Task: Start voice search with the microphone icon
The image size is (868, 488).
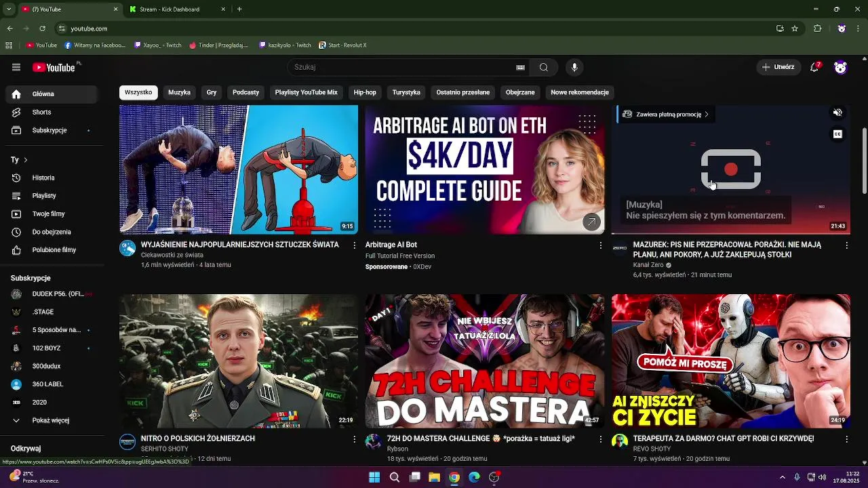Action: [574, 67]
